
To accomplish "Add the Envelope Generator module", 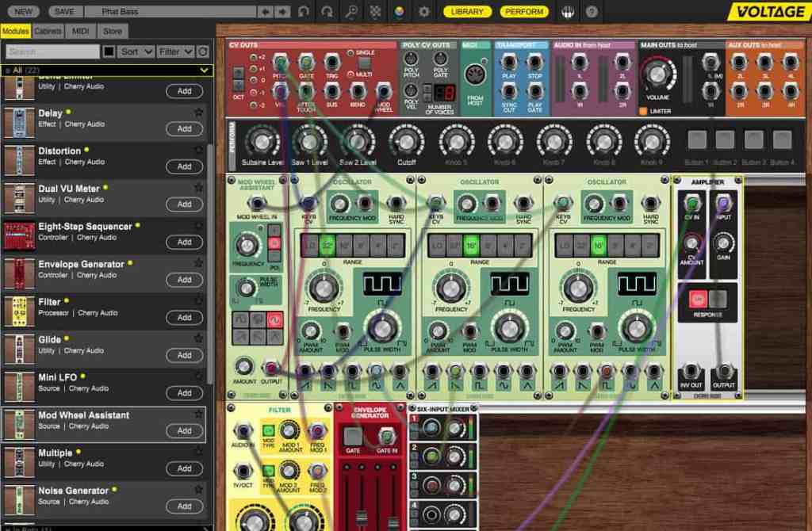I will click(184, 280).
